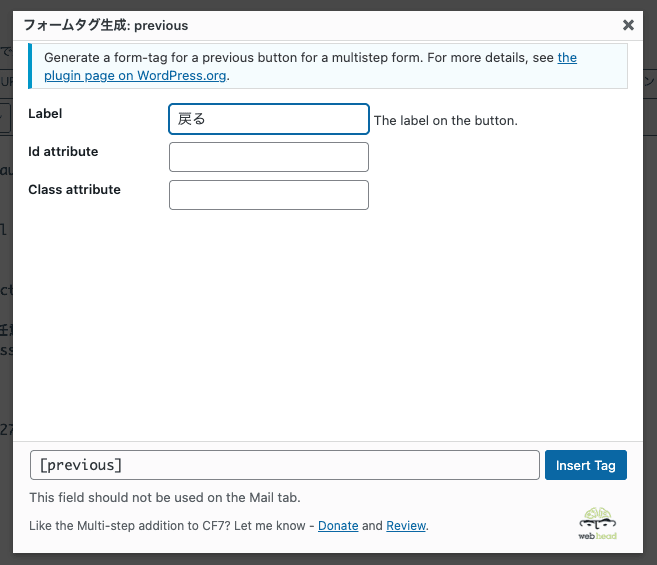Viewport: 657px width, 565px height.
Task: Open the plugin page on WordPress.org link
Action: 136,75
